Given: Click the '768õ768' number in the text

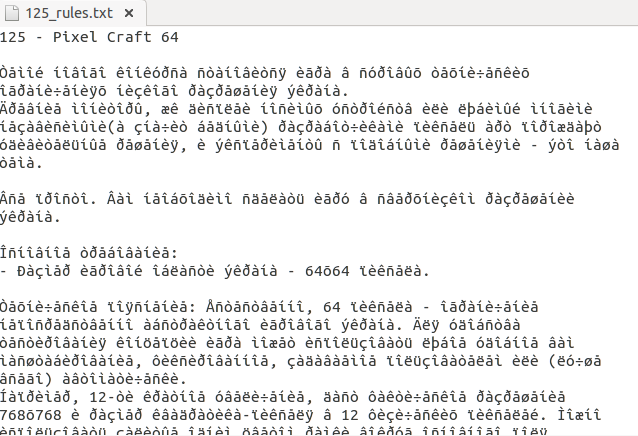Looking at the screenshot, I should click(31, 415).
